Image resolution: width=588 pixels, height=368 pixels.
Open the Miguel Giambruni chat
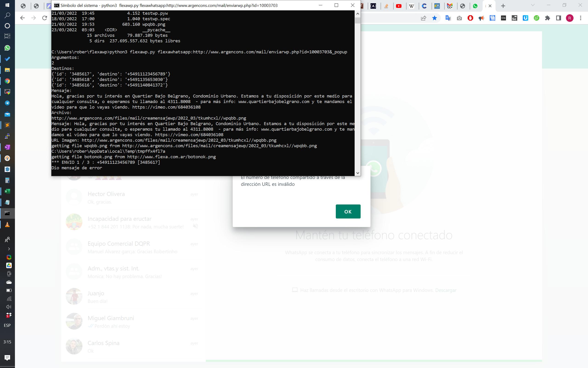click(x=133, y=322)
